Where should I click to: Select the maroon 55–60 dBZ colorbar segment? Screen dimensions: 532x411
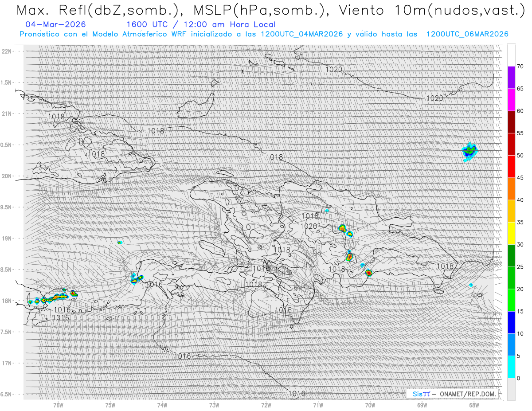point(511,122)
